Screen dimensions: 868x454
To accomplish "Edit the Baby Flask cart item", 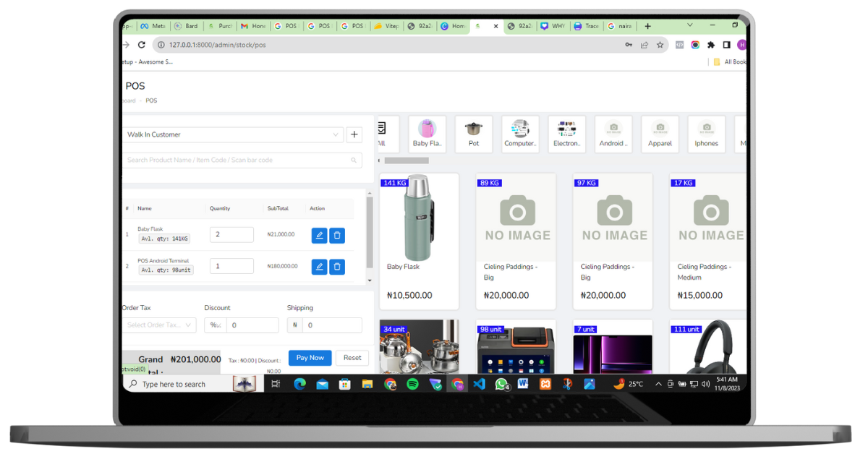I will pyautogui.click(x=319, y=235).
